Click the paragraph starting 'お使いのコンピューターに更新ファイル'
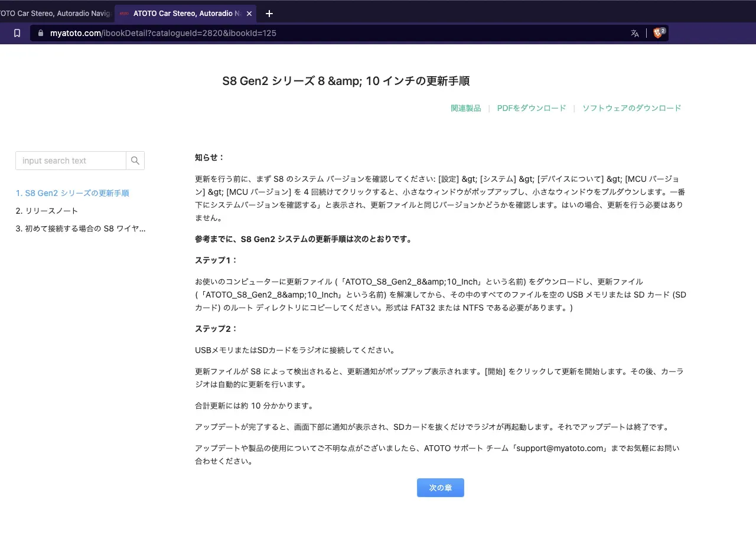This screenshot has height=545, width=756. click(x=441, y=295)
